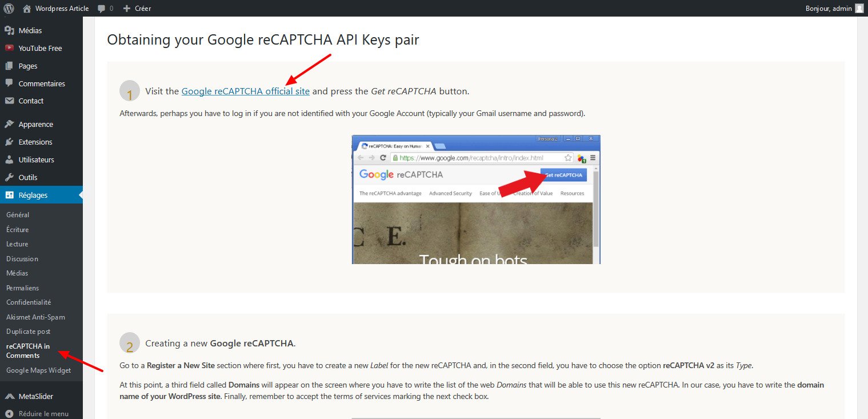Screen dimensions: 868x419
Task: Click the admin avatar icon
Action: (859, 8)
